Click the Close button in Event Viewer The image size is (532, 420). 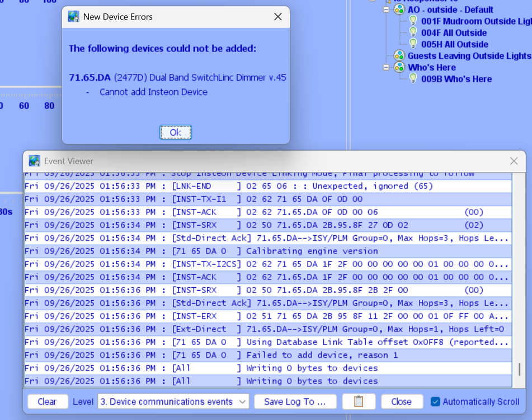402,402
